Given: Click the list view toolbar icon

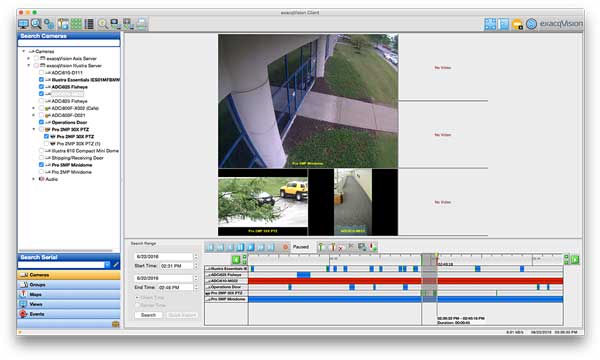Looking at the screenshot, I should pos(89,24).
